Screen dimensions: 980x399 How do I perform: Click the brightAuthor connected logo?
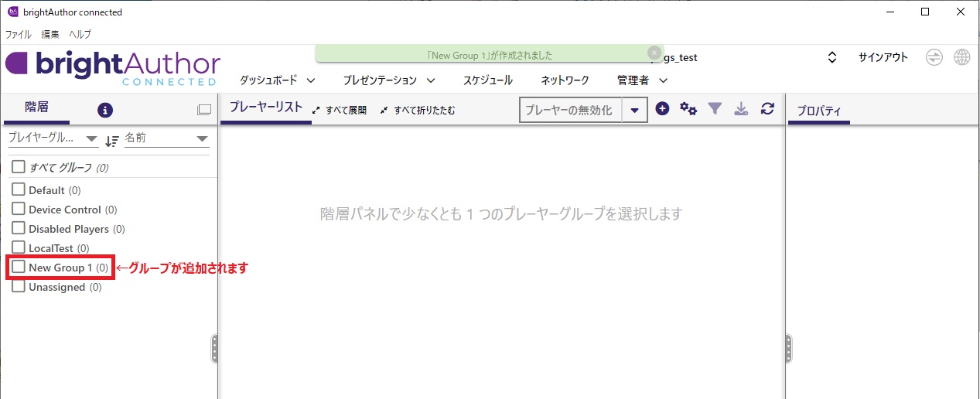click(x=113, y=67)
